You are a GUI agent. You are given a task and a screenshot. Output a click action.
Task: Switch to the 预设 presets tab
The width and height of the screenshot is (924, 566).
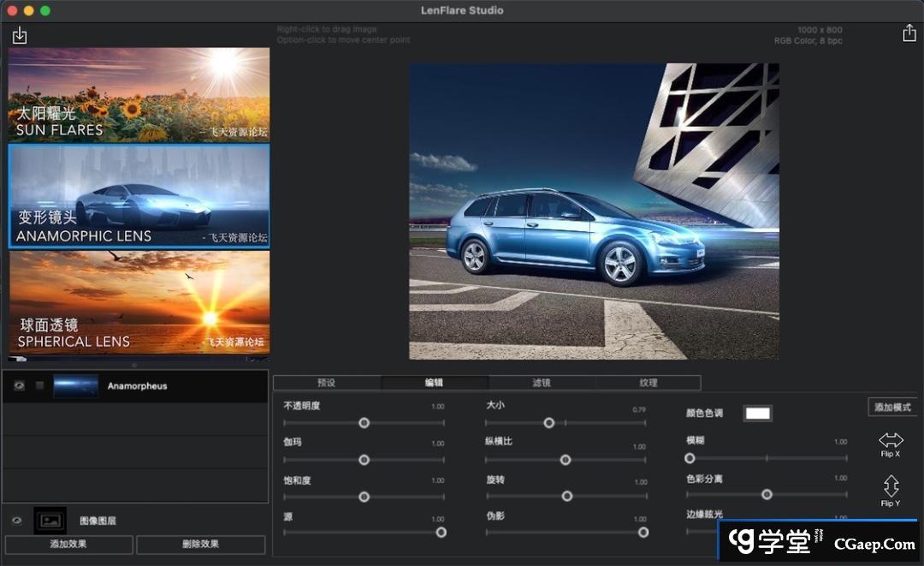click(x=326, y=383)
